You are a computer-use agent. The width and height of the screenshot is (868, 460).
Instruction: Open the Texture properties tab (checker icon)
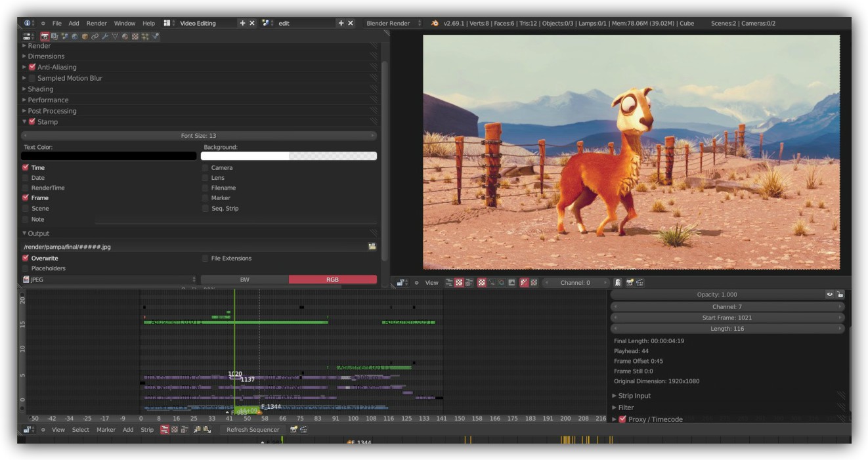click(x=135, y=36)
